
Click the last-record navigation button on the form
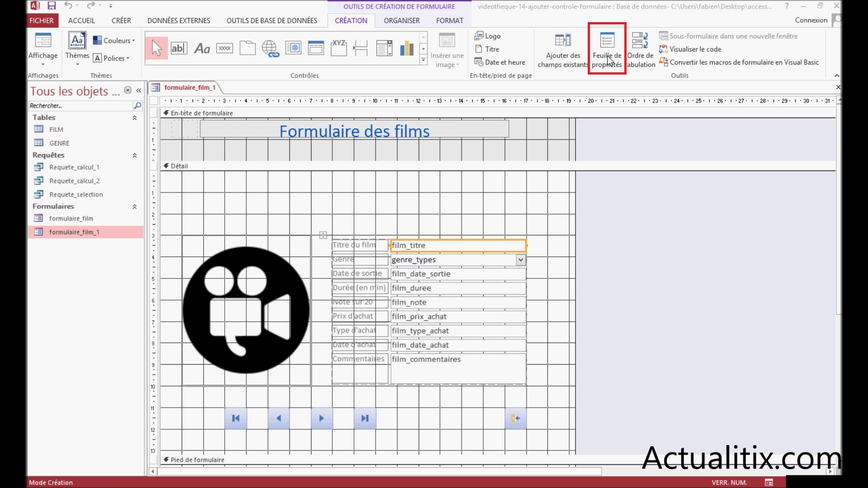click(x=365, y=418)
